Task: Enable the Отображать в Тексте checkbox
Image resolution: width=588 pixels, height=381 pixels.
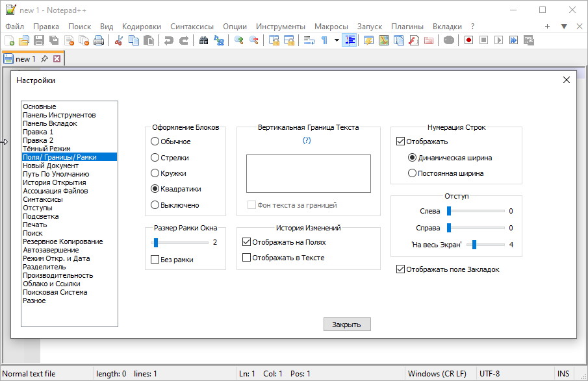Action: pyautogui.click(x=246, y=258)
